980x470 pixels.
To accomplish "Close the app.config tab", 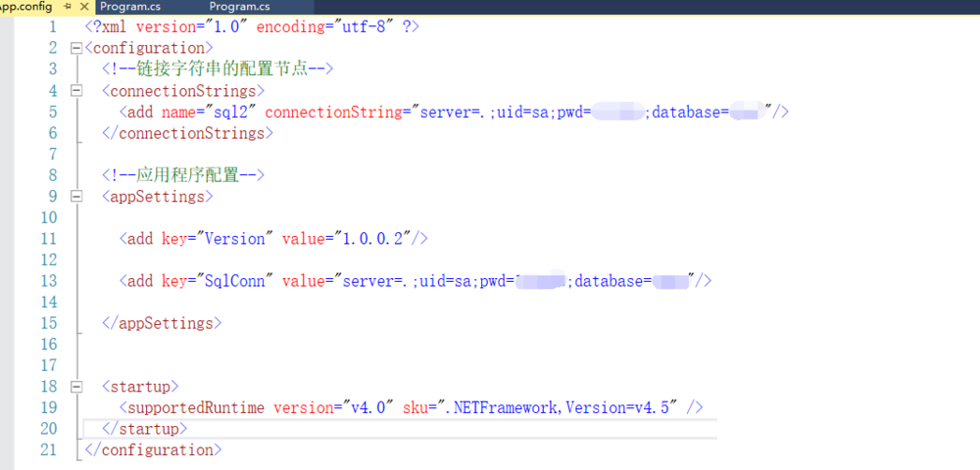I will [83, 6].
